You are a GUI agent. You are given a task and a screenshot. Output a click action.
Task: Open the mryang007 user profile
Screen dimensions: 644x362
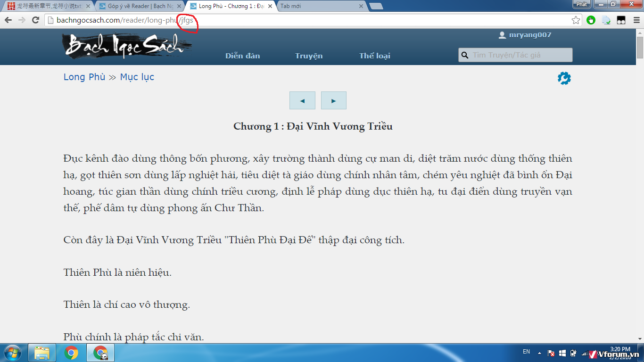click(529, 35)
